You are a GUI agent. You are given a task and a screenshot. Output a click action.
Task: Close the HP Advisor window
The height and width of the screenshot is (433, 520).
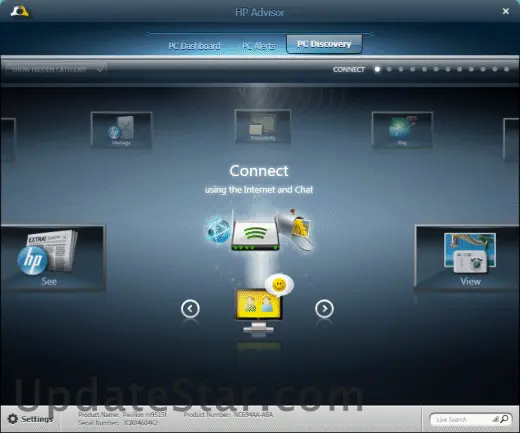tap(506, 11)
